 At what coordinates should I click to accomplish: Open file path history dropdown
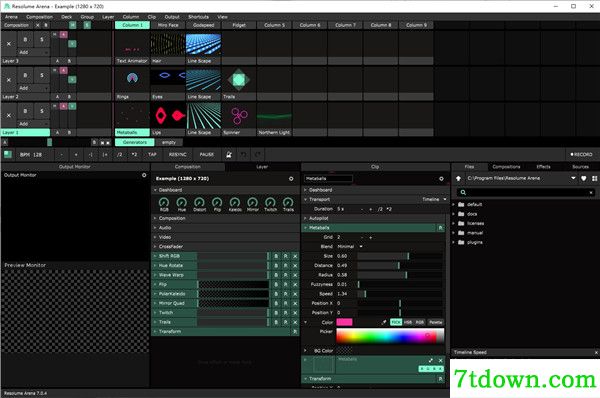coord(573,178)
